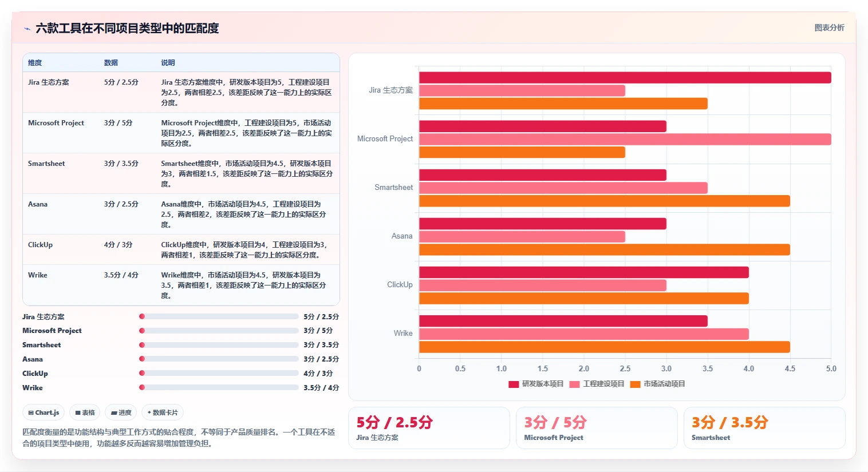
Task: Click the 说明 column header
Action: coord(168,63)
